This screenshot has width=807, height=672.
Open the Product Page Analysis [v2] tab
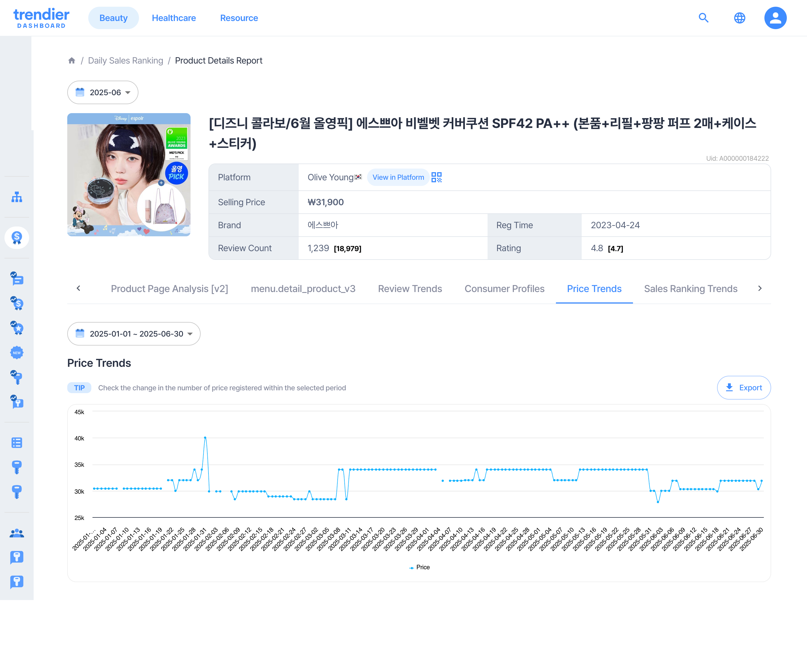pyautogui.click(x=170, y=288)
